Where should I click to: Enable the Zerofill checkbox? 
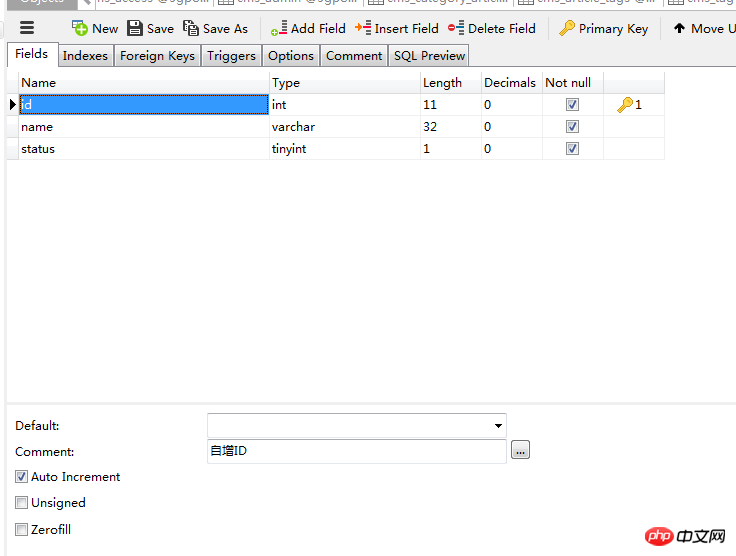[21, 529]
